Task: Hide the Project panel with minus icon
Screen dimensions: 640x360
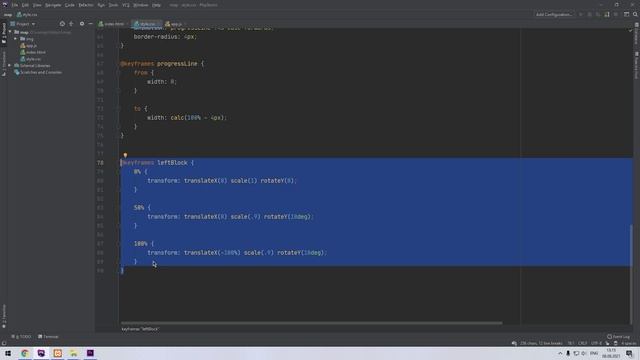Action: pos(90,24)
